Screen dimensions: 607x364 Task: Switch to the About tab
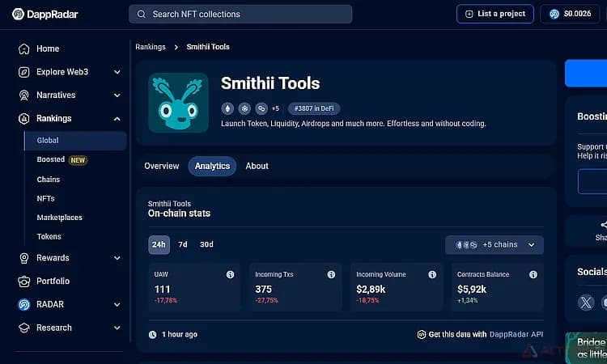click(x=257, y=167)
